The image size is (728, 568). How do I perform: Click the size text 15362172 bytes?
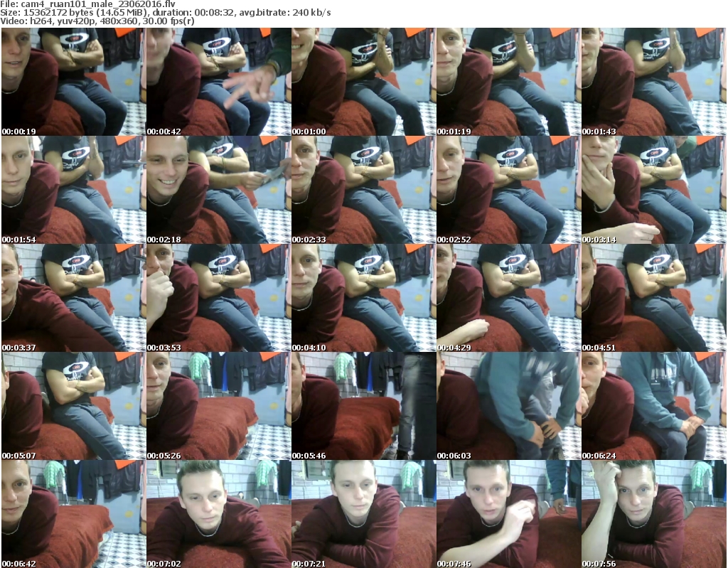point(58,13)
